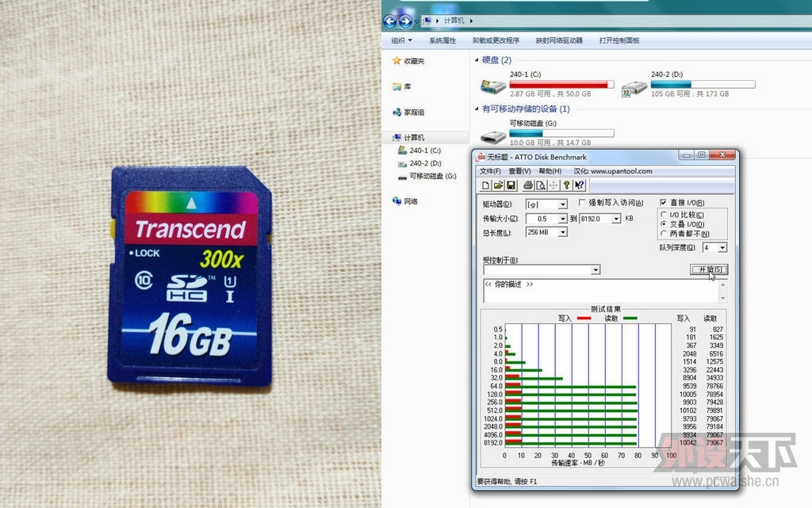
Task: Collapse the 硬盘 (2) group
Action: point(477,60)
